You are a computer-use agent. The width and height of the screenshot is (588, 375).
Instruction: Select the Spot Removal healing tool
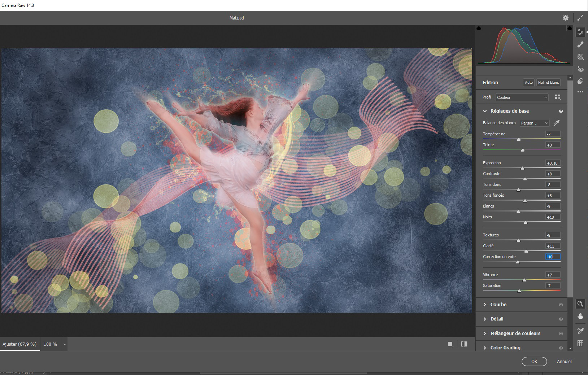(x=580, y=44)
